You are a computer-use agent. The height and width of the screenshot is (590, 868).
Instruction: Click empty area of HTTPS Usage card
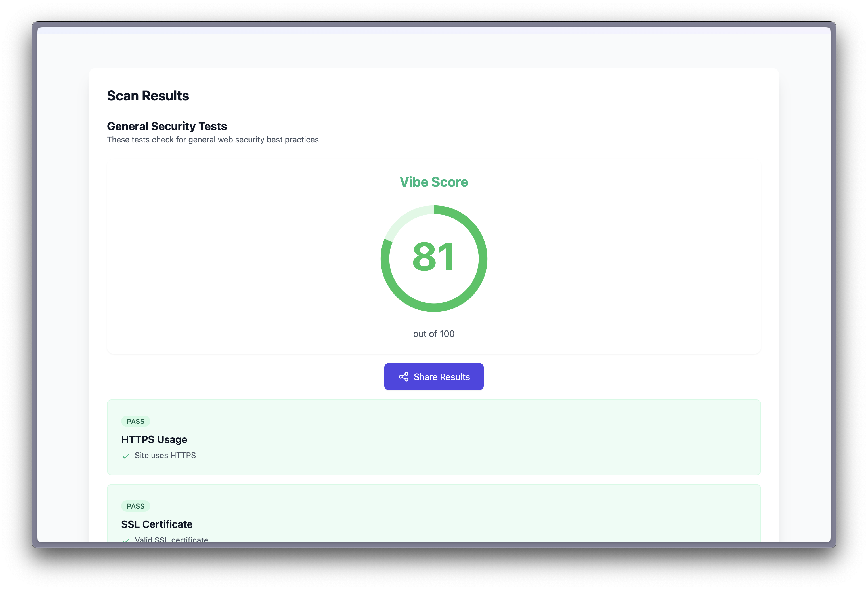(x=486, y=437)
